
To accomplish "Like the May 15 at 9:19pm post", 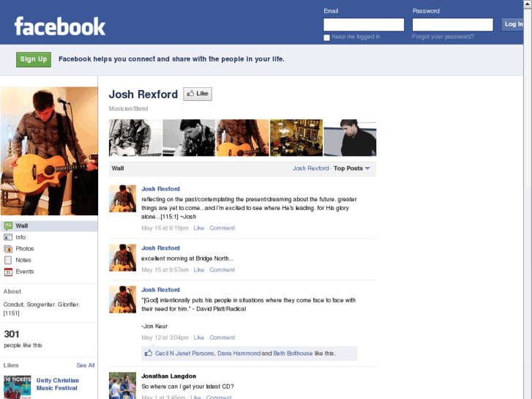I will point(199,228).
